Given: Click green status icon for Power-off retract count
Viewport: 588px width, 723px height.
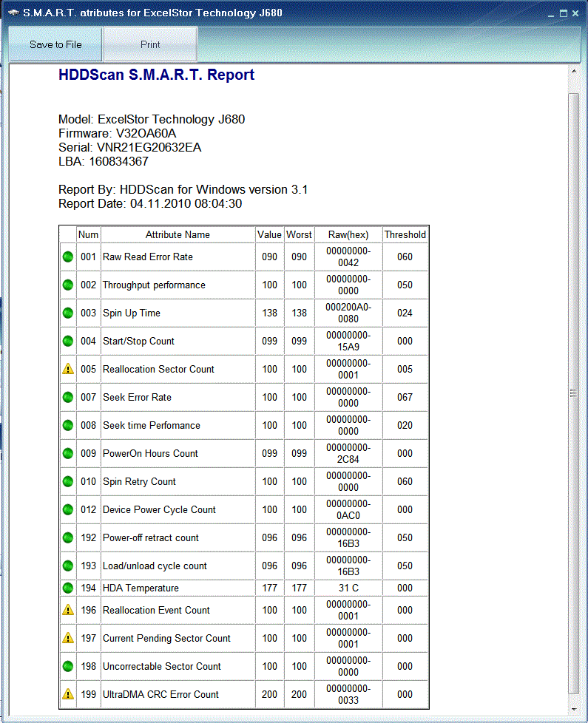Looking at the screenshot, I should pos(68,537).
